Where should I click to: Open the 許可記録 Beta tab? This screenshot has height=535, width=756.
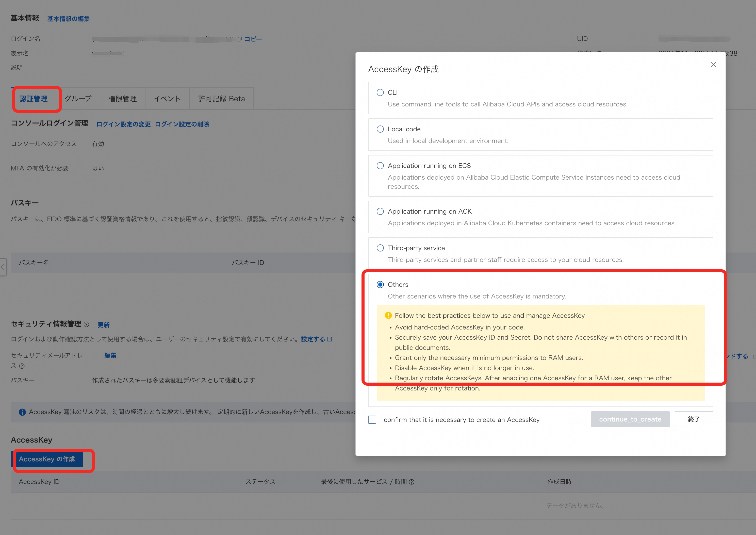(x=221, y=99)
